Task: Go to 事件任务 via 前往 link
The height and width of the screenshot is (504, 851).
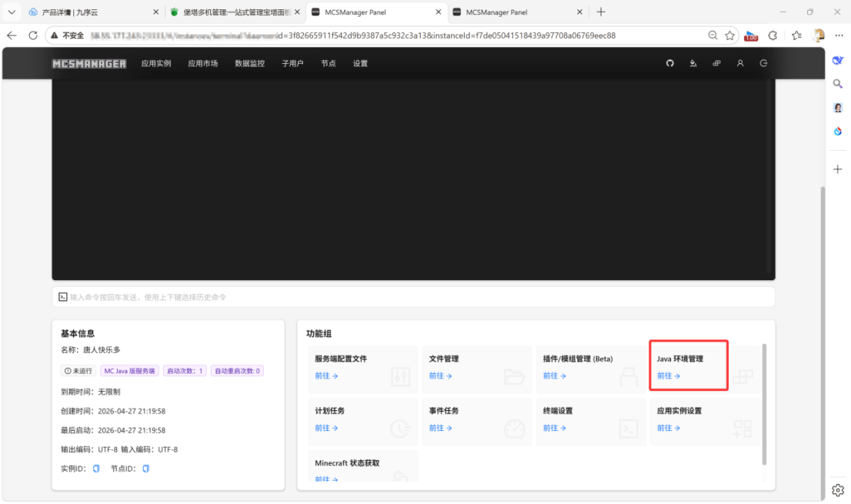Action: point(440,428)
